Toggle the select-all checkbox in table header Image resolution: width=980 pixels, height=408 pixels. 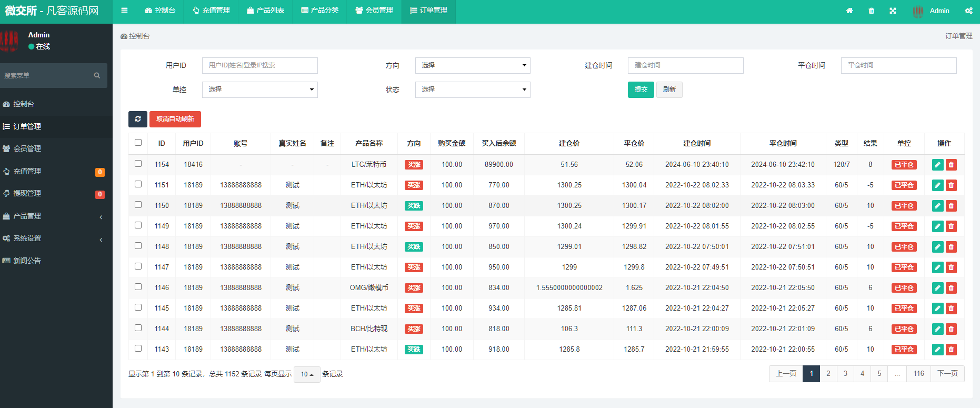138,143
